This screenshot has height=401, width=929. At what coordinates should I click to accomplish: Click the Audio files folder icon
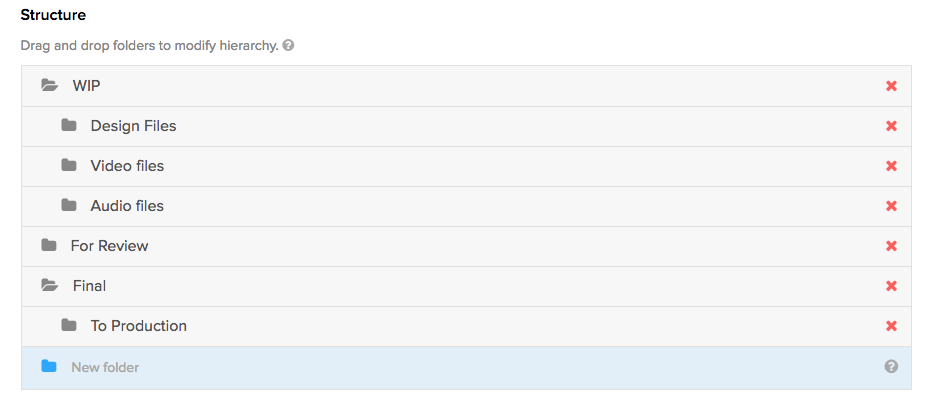(x=69, y=206)
